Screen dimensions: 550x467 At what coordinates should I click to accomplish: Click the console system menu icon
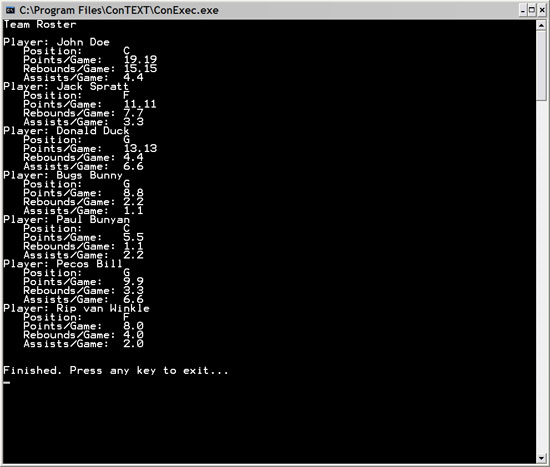point(11,10)
